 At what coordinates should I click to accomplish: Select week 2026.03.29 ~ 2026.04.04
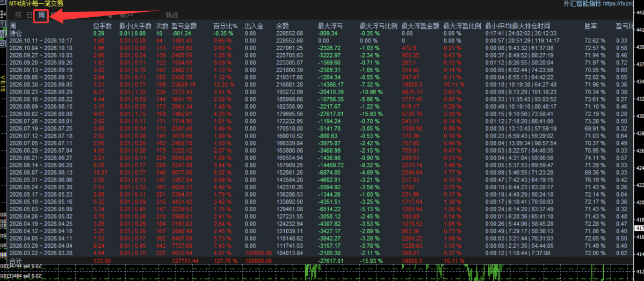coord(41,246)
